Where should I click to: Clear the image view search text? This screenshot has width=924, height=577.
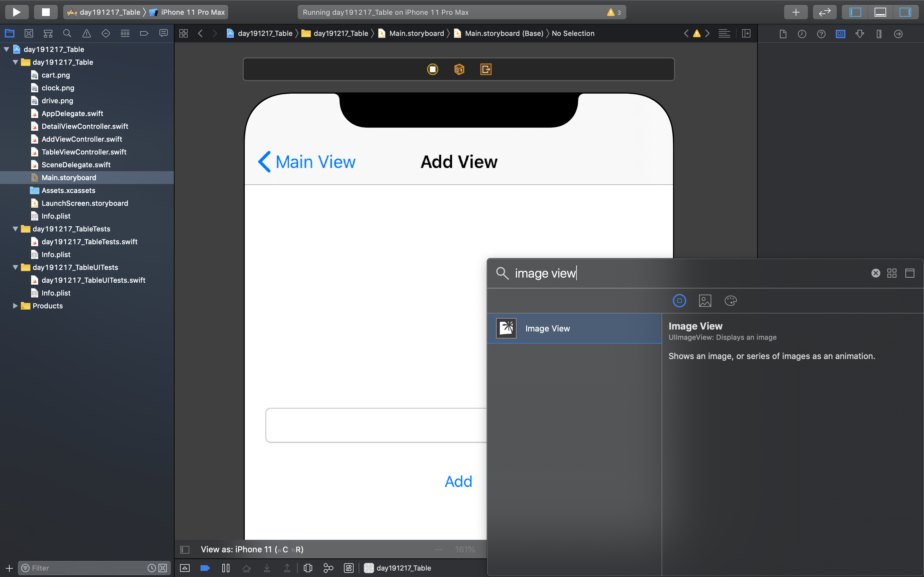876,273
